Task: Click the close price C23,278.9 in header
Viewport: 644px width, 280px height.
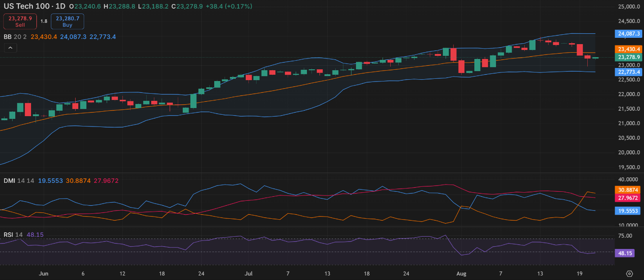Action: click(187, 6)
